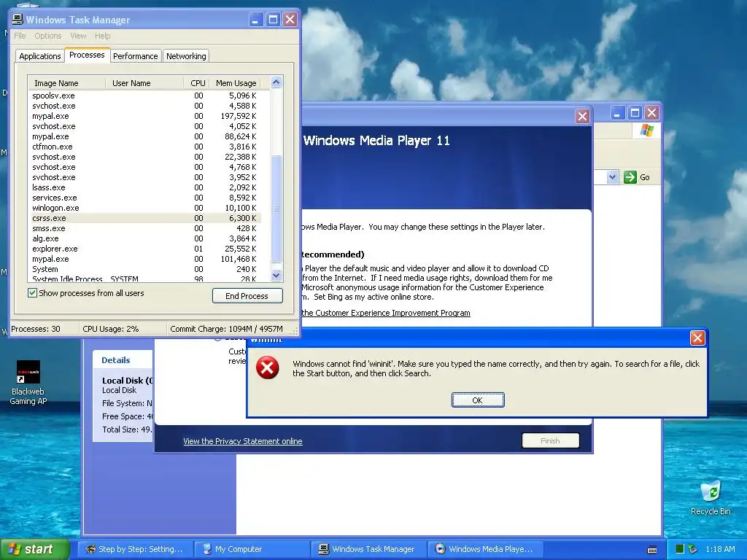Select the explorer.exe process row
The height and width of the screenshot is (560, 747).
[145, 249]
